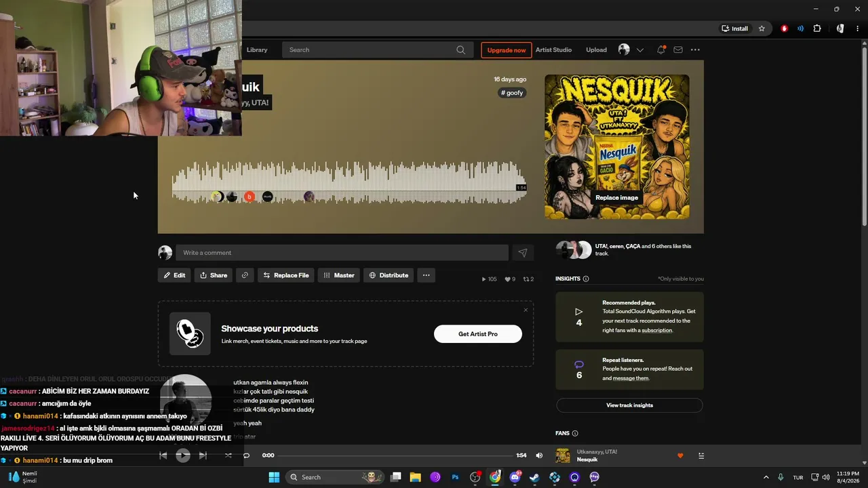Open Task View on the taskbar
This screenshot has width=868, height=488.
pyautogui.click(x=396, y=477)
